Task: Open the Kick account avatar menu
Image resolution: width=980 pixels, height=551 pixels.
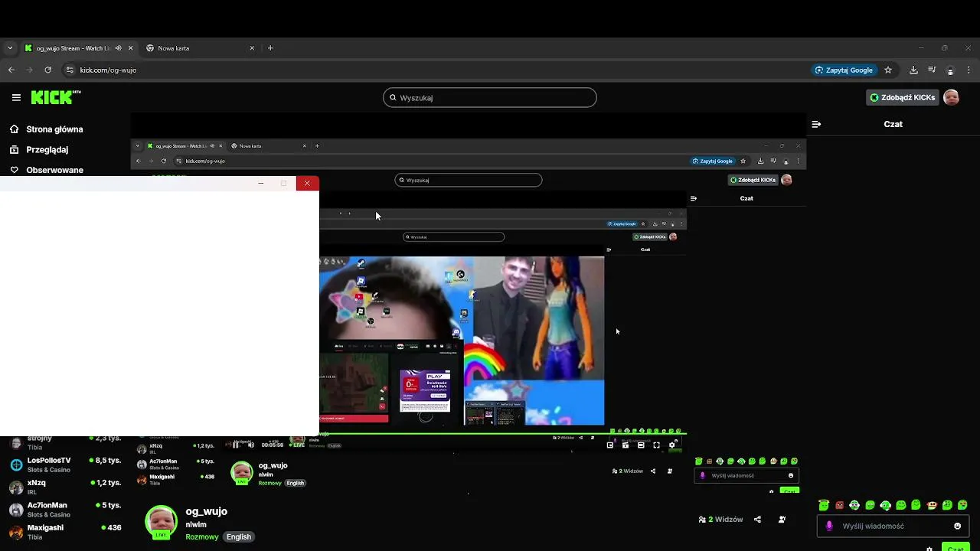Action: [x=951, y=97]
